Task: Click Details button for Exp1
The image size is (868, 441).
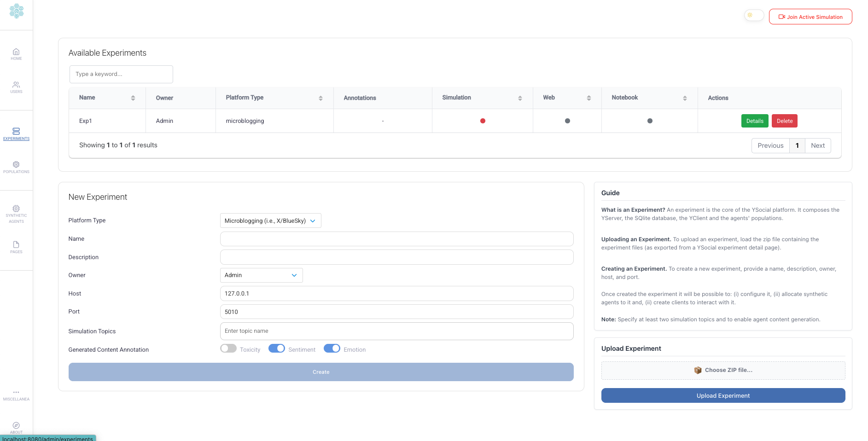Action: point(755,121)
